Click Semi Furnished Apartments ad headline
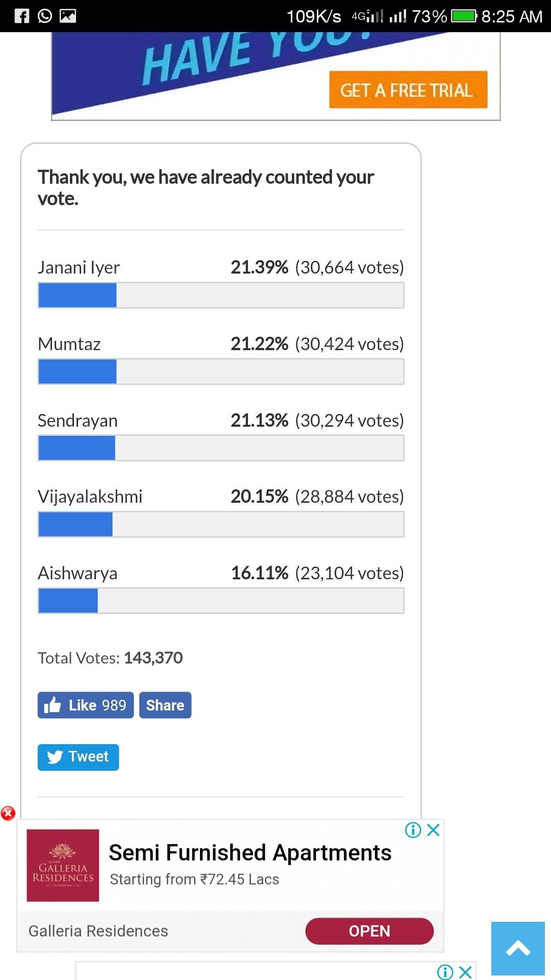The height and width of the screenshot is (980, 551). click(250, 852)
